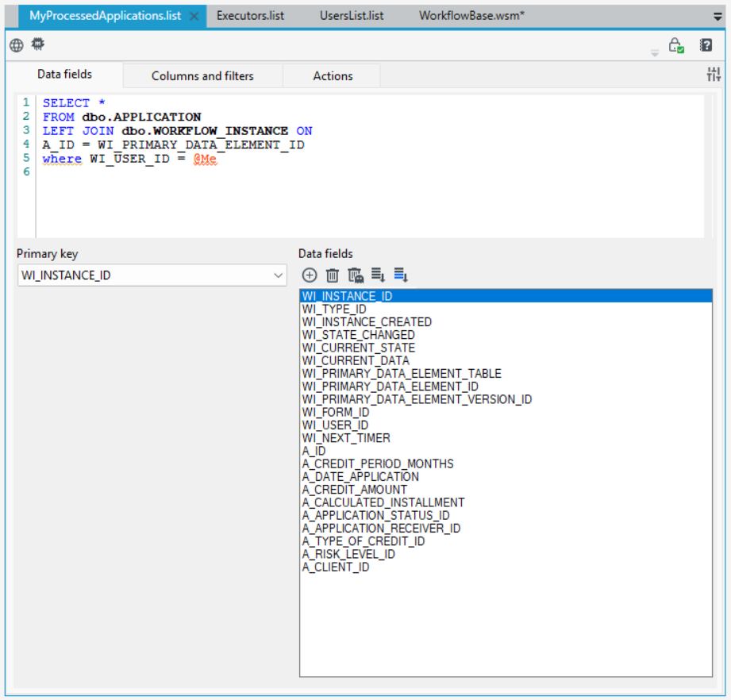The image size is (731, 700).
Task: Delete the selected data field with trash icon
Action: pos(333,275)
